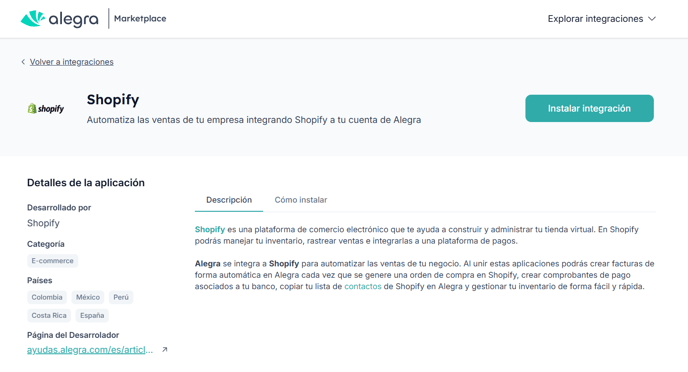Select the Colombia country tag
The height and width of the screenshot is (372, 688).
pyautogui.click(x=47, y=297)
